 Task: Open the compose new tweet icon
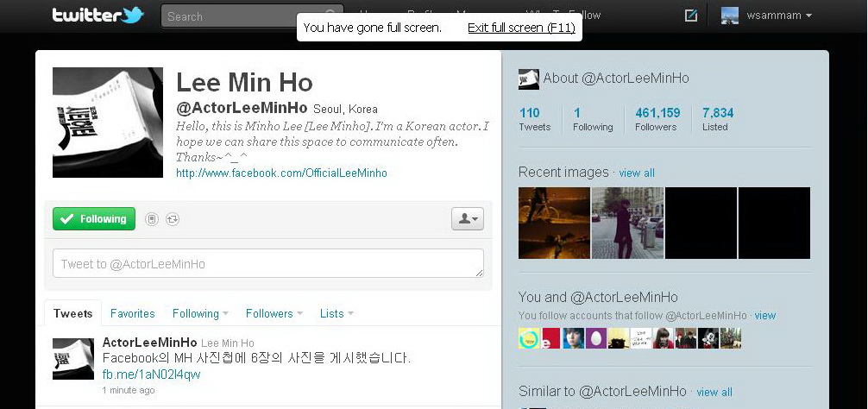[x=691, y=16]
